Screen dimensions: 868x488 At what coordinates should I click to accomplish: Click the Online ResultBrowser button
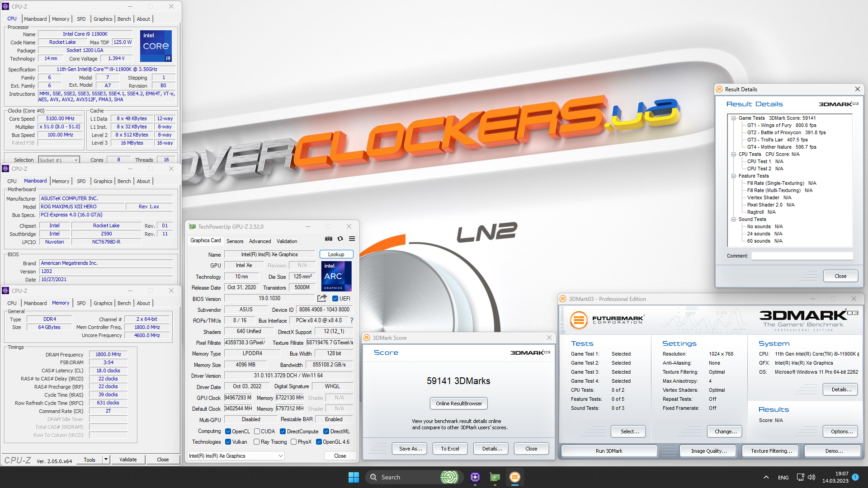tap(458, 404)
